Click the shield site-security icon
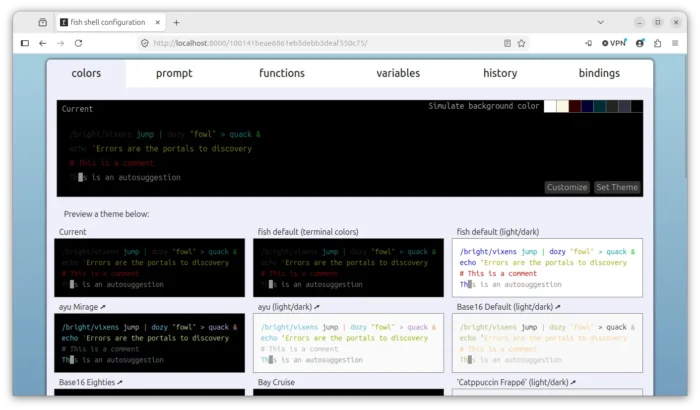The height and width of the screenshot is (410, 700). point(145,43)
